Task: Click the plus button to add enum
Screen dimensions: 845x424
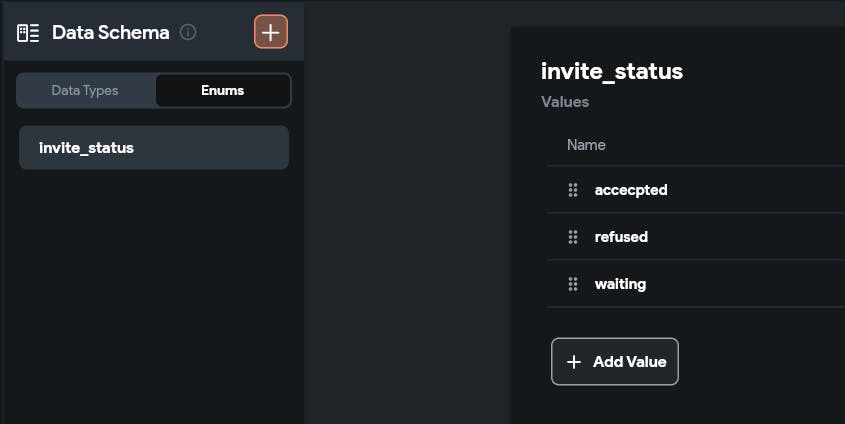Action: click(x=270, y=32)
